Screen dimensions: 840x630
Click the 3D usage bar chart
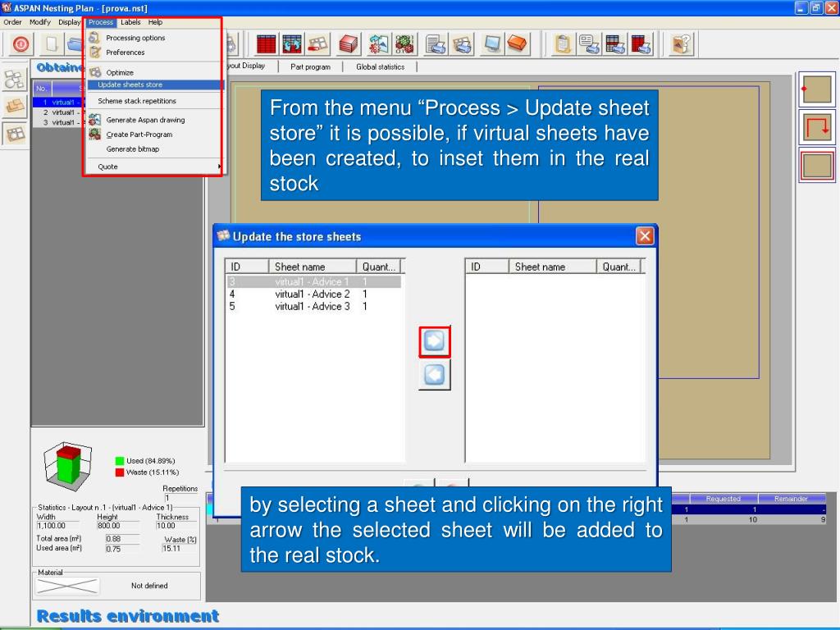point(68,466)
